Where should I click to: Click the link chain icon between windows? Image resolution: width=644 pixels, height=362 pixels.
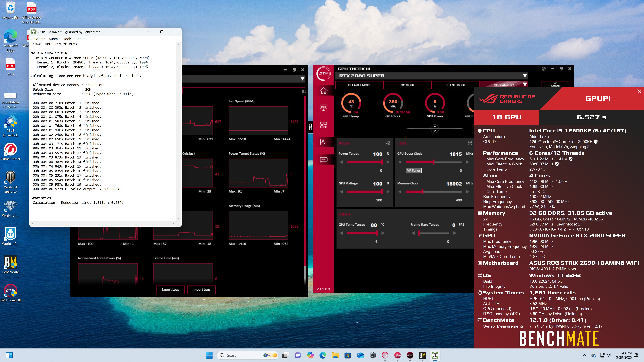click(x=310, y=127)
